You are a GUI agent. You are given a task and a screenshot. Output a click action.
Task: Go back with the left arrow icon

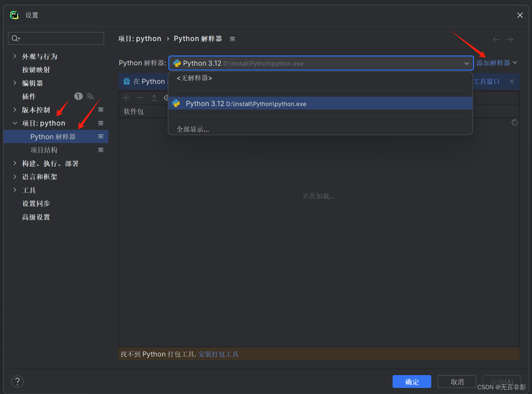point(496,40)
